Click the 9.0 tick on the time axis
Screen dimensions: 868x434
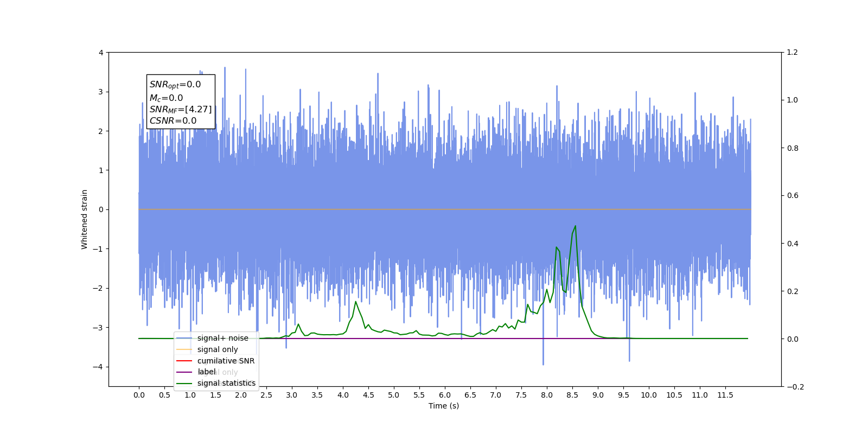coord(598,395)
